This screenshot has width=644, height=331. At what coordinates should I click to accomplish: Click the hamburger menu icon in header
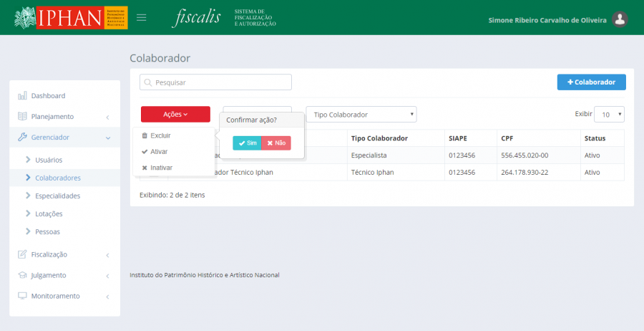point(142,17)
